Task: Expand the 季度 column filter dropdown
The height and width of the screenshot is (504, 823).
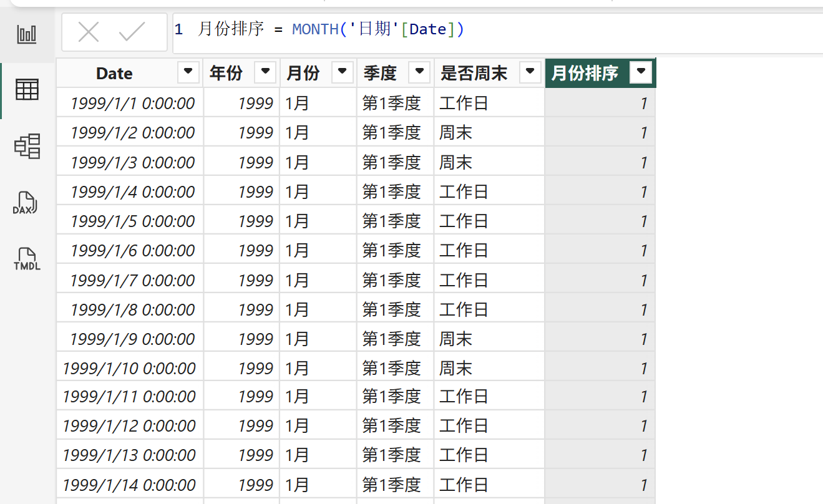Action: [419, 72]
